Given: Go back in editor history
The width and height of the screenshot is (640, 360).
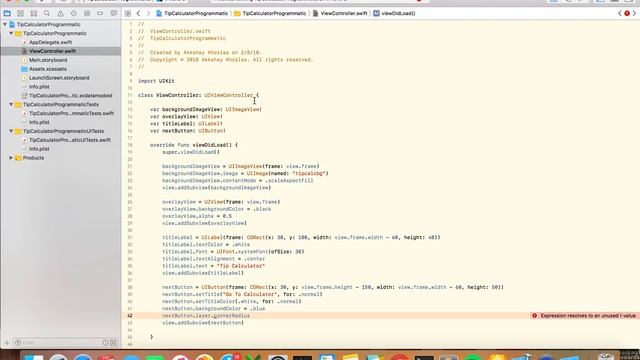Looking at the screenshot, I should coord(138,13).
